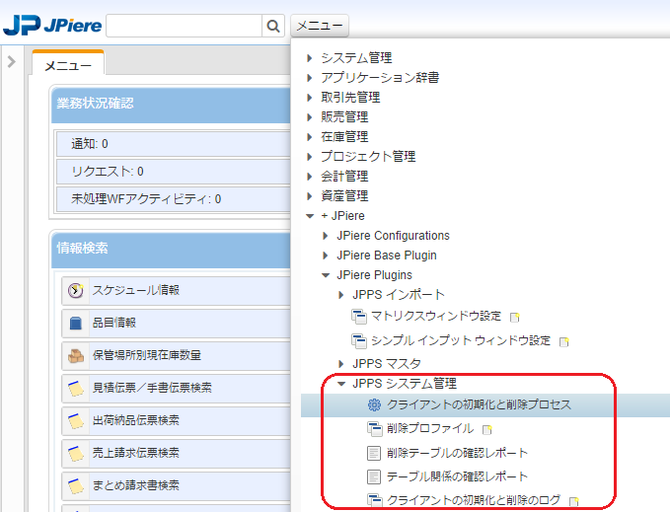
Task: Select 会計管理 menu label
Action: click(x=344, y=176)
